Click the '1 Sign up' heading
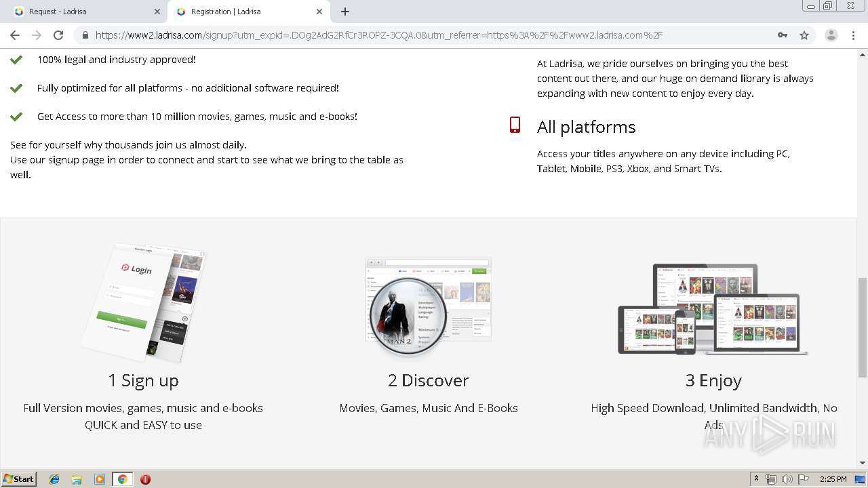Screen dimensions: 868x488 point(143,380)
